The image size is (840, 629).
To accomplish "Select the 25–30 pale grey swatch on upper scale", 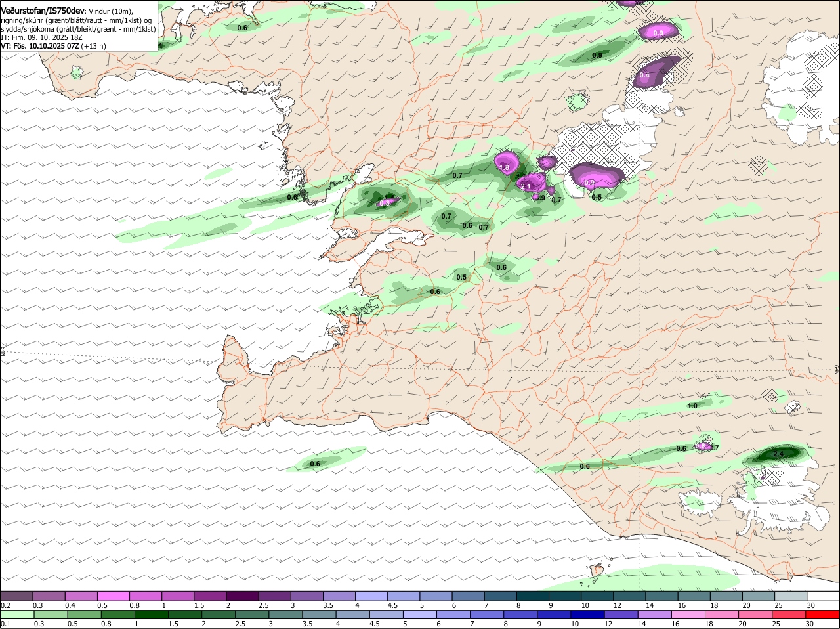I will tap(791, 596).
